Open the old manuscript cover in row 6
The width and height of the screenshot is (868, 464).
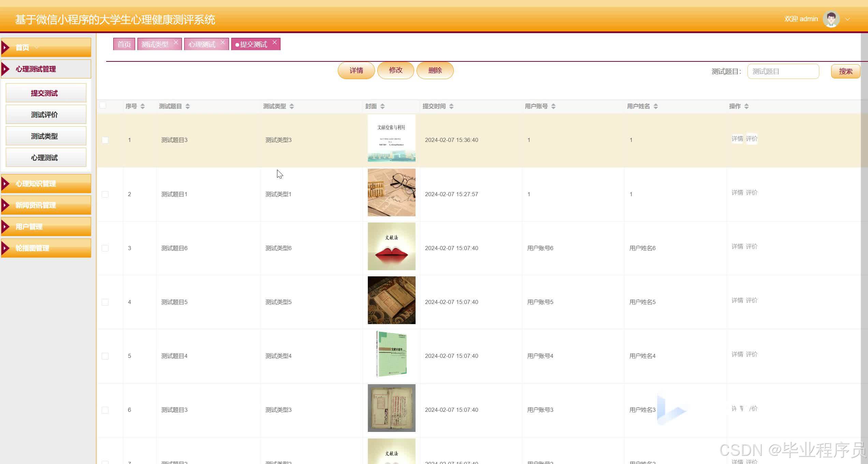[x=392, y=408]
